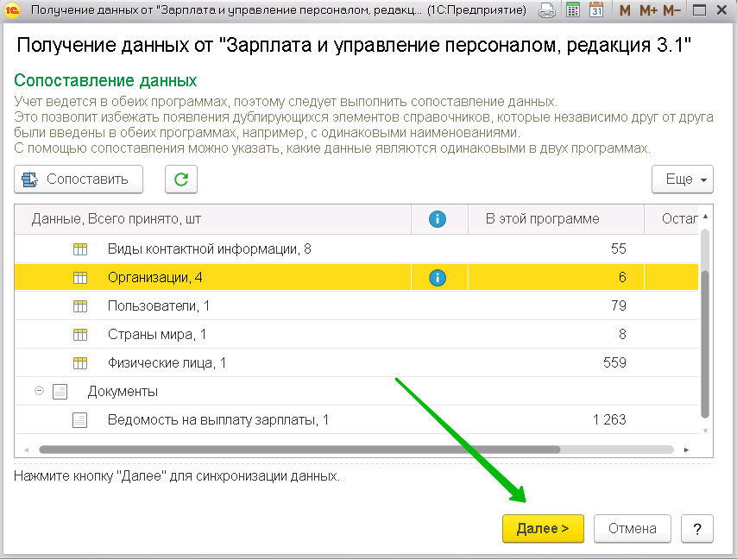The height and width of the screenshot is (560, 737).
Task: Click the "В этой программе" column header
Action: [x=556, y=219]
